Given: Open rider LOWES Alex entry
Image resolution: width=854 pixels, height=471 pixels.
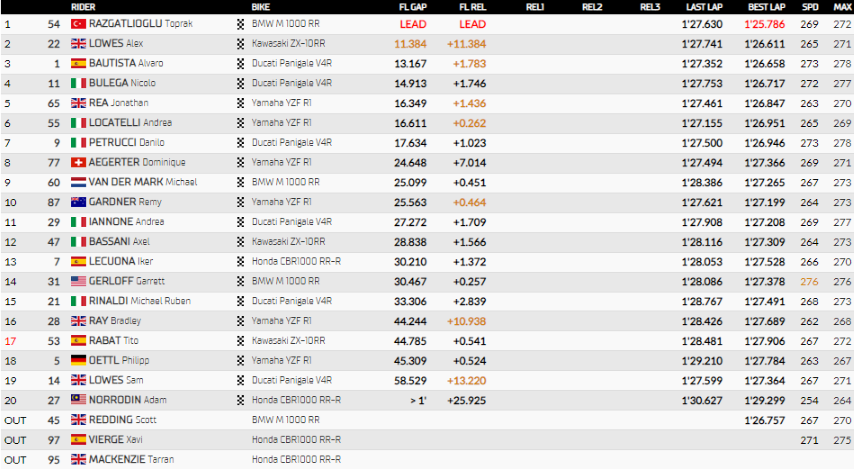Looking at the screenshot, I should pyautogui.click(x=116, y=44).
